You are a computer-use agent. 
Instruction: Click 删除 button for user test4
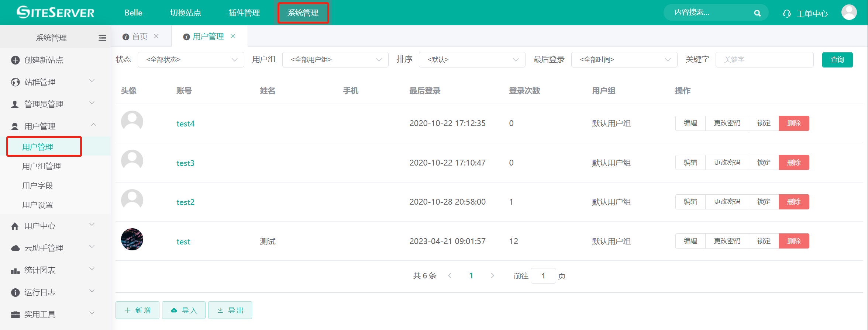point(794,123)
